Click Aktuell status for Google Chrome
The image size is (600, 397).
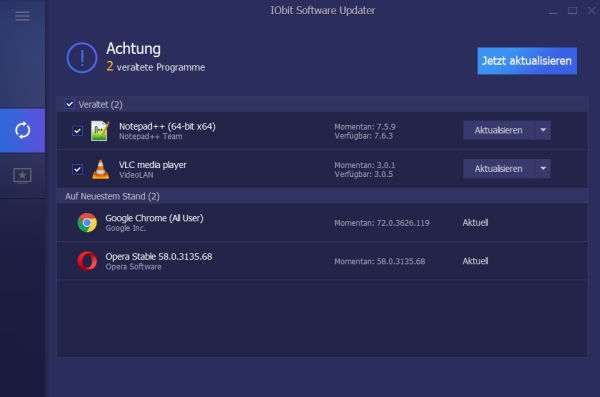tap(475, 222)
